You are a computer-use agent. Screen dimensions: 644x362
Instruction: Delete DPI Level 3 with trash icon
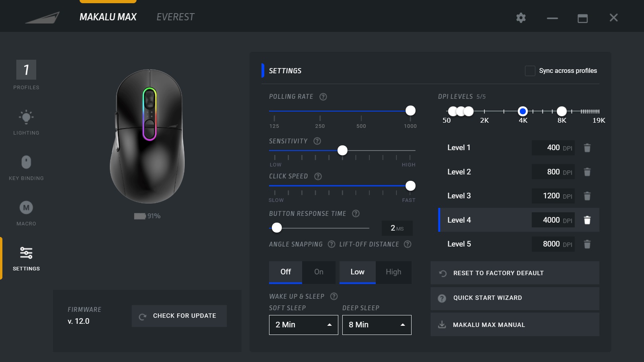tap(587, 196)
